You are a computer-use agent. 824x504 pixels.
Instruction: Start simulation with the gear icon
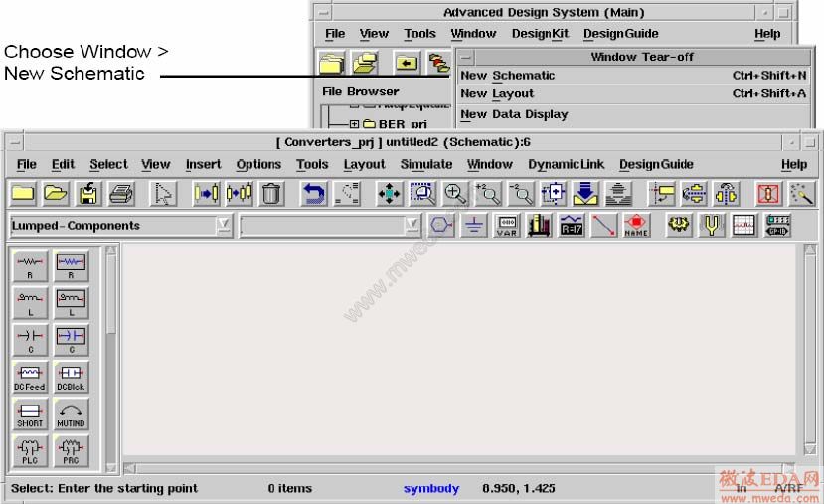click(x=679, y=225)
